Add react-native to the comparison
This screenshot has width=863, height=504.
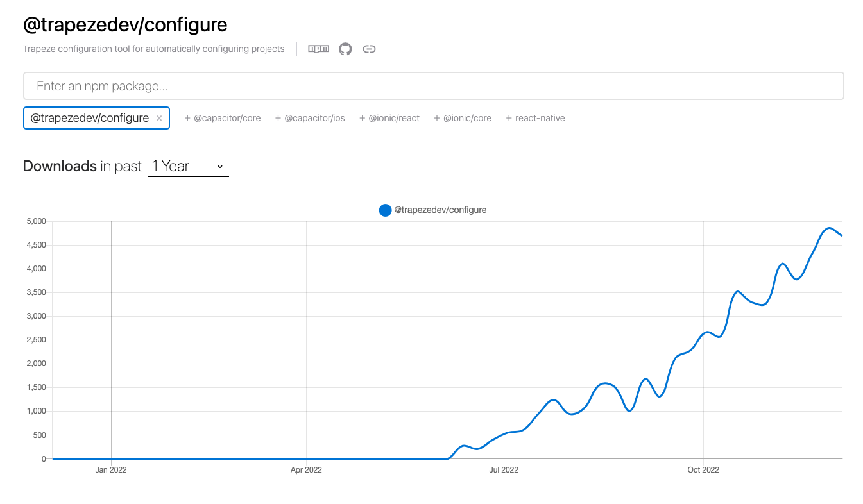(x=535, y=118)
